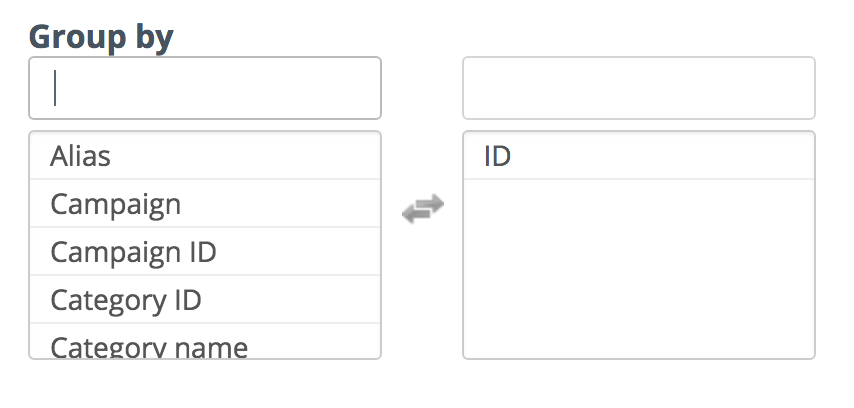854x408 pixels.
Task: Select ID in the selected list
Action: tap(639, 156)
